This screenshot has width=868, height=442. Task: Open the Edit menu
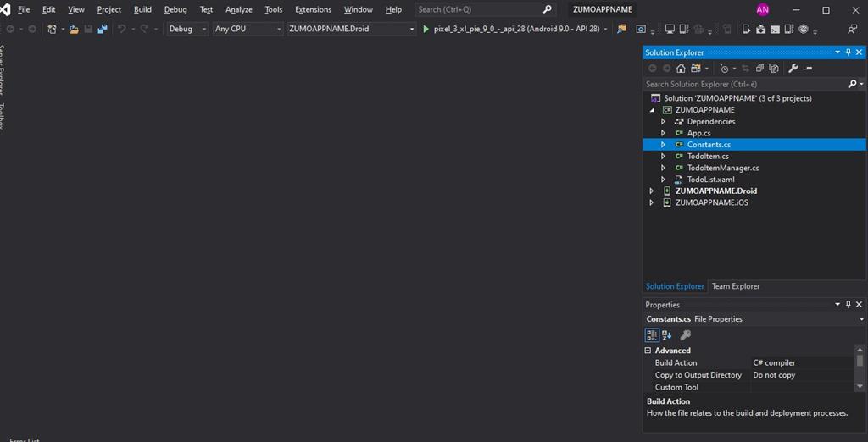(x=48, y=9)
